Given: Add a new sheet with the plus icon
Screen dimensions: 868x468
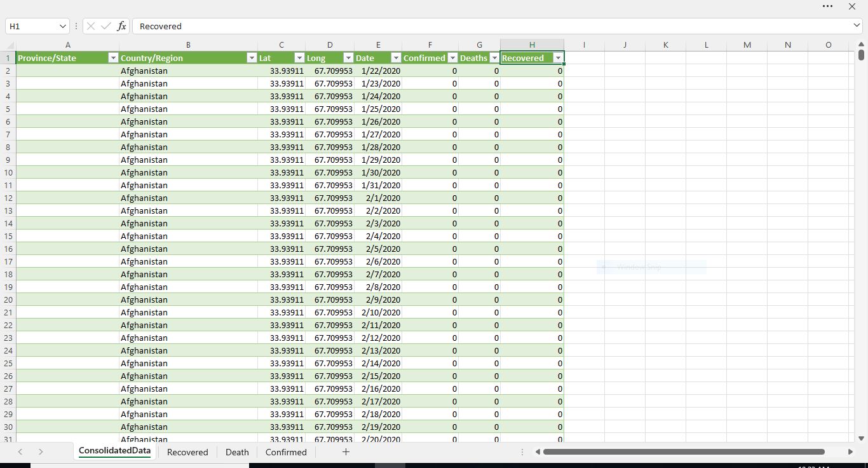Looking at the screenshot, I should point(346,451).
